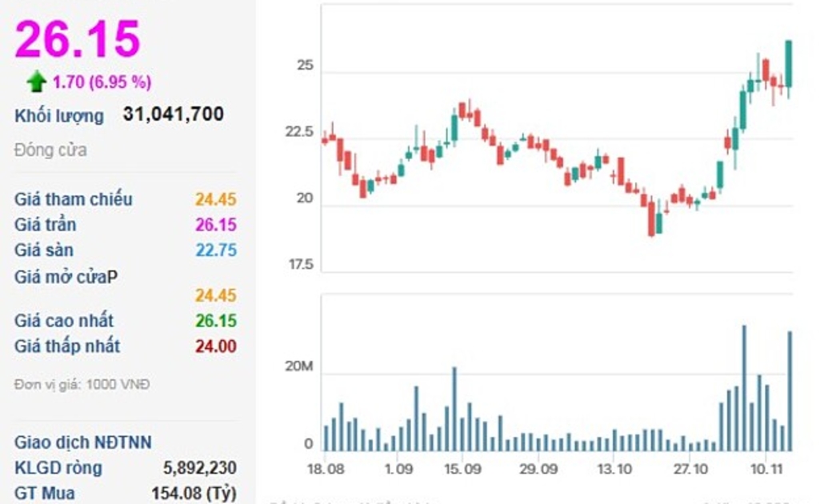Open the Giao dịch NĐTNN section heading
The image size is (840, 504).
(83, 442)
